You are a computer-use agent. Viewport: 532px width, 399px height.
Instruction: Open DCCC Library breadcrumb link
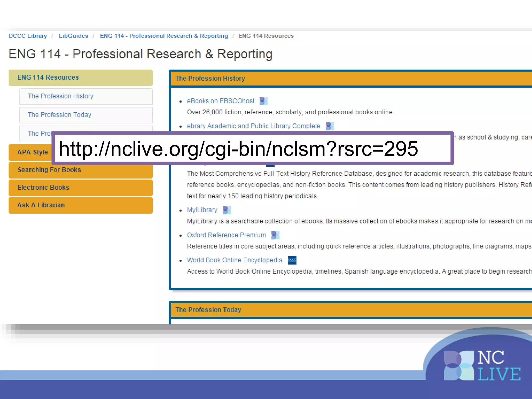coord(28,36)
